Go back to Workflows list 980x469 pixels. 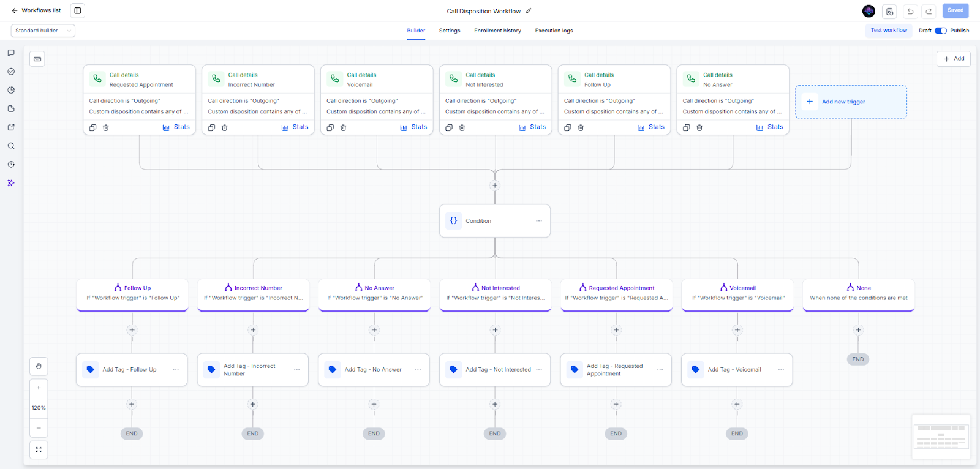pos(36,10)
